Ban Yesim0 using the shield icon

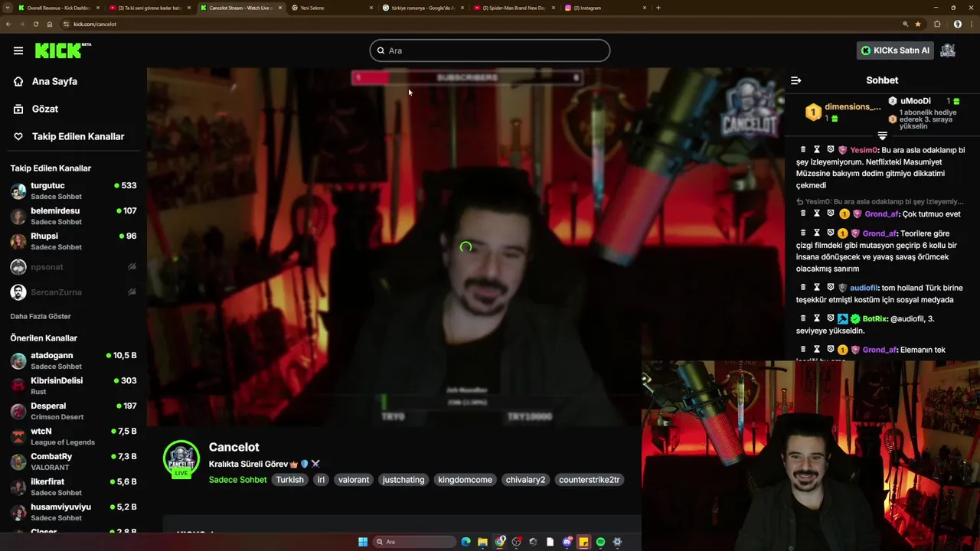pyautogui.click(x=831, y=150)
